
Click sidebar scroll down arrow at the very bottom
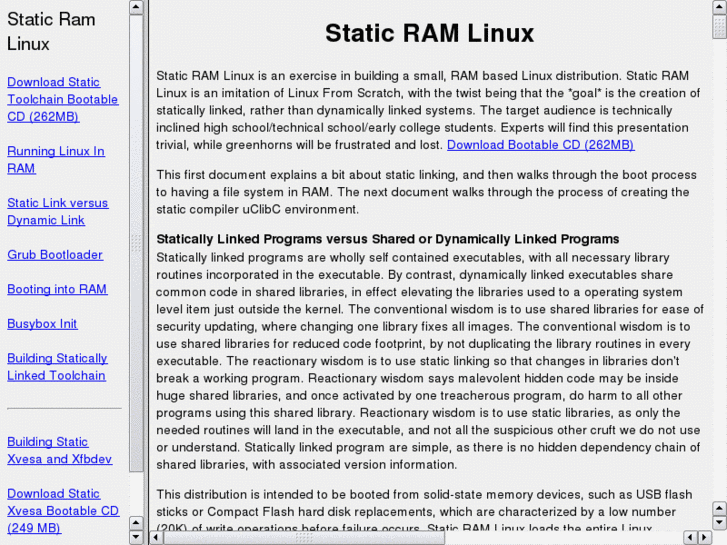(136, 537)
